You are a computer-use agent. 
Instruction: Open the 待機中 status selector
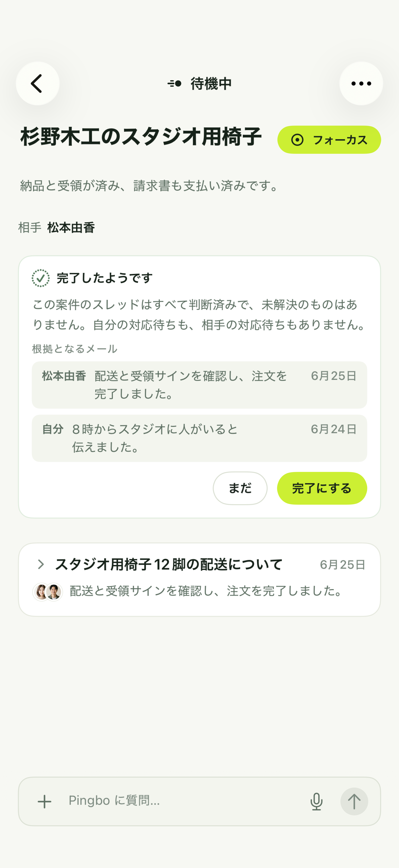tap(199, 84)
